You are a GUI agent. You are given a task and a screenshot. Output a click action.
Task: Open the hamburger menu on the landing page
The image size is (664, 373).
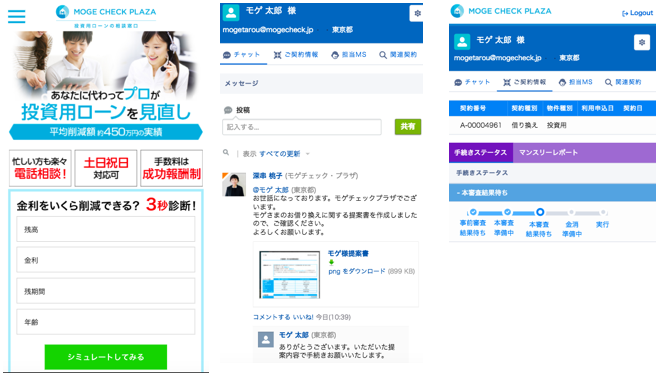click(17, 16)
